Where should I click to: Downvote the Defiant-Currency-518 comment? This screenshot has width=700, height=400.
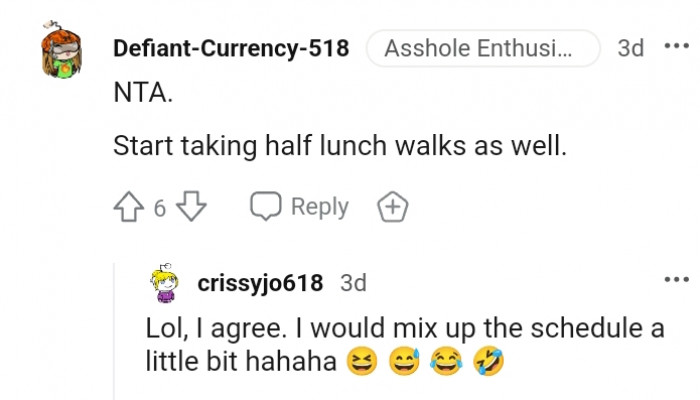click(190, 207)
